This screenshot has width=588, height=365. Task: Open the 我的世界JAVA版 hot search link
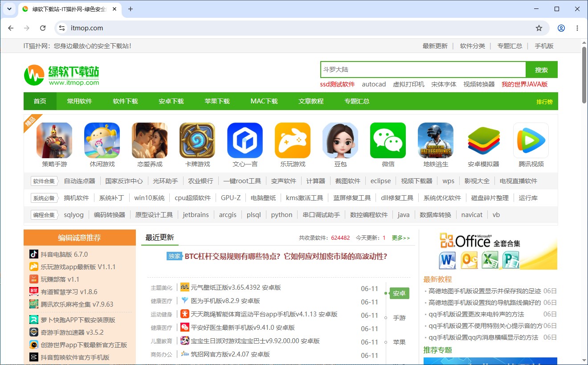pos(524,84)
